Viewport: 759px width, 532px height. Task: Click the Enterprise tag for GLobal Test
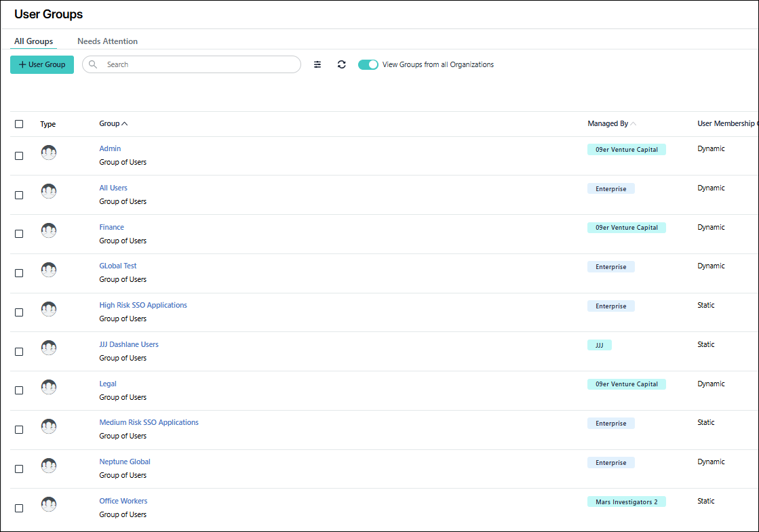click(x=611, y=266)
